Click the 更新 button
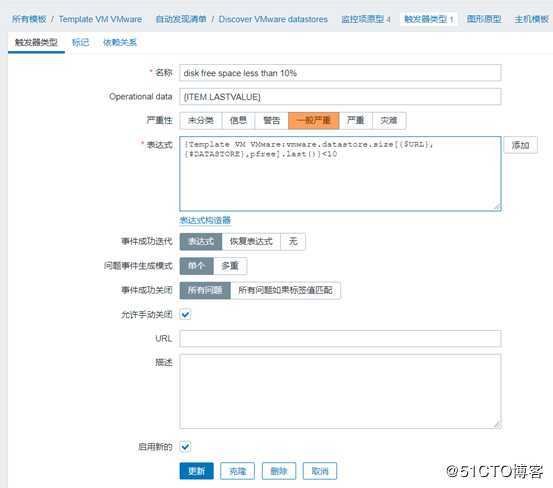553x488 pixels. pyautogui.click(x=196, y=471)
